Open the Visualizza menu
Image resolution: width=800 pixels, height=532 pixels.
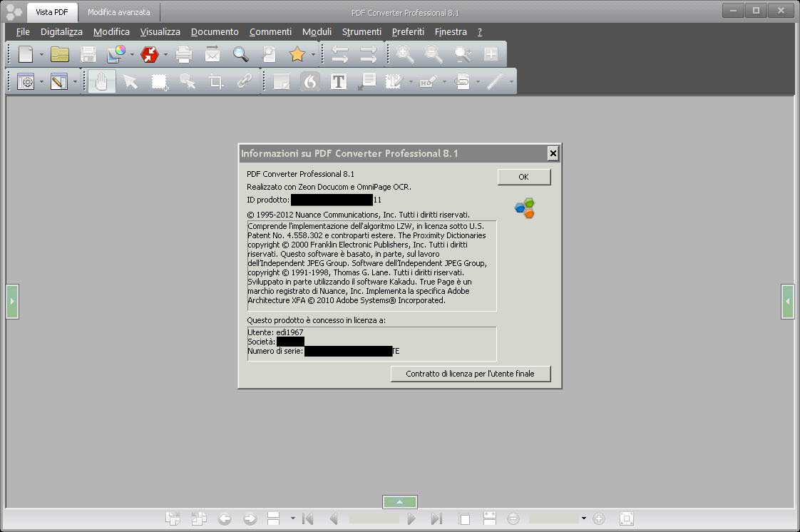point(160,31)
